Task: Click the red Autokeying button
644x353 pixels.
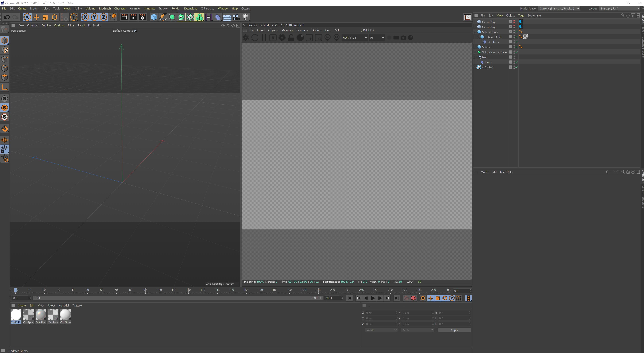Action: [414, 298]
